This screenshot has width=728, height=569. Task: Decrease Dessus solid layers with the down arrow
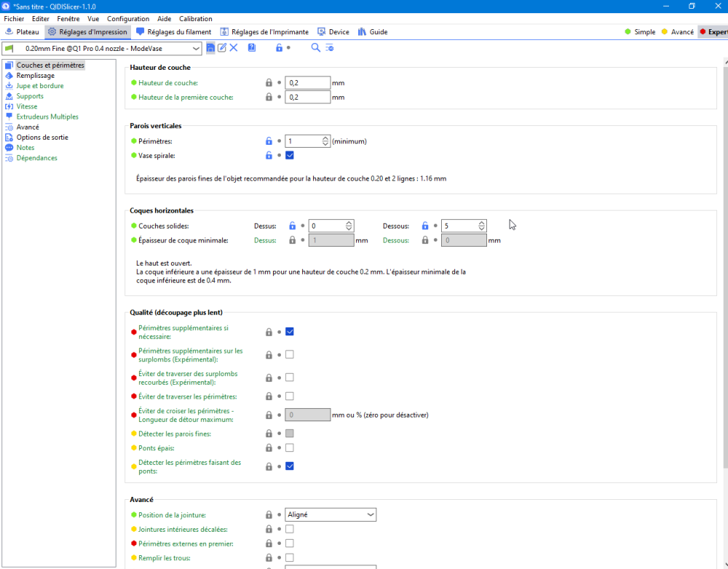click(349, 228)
